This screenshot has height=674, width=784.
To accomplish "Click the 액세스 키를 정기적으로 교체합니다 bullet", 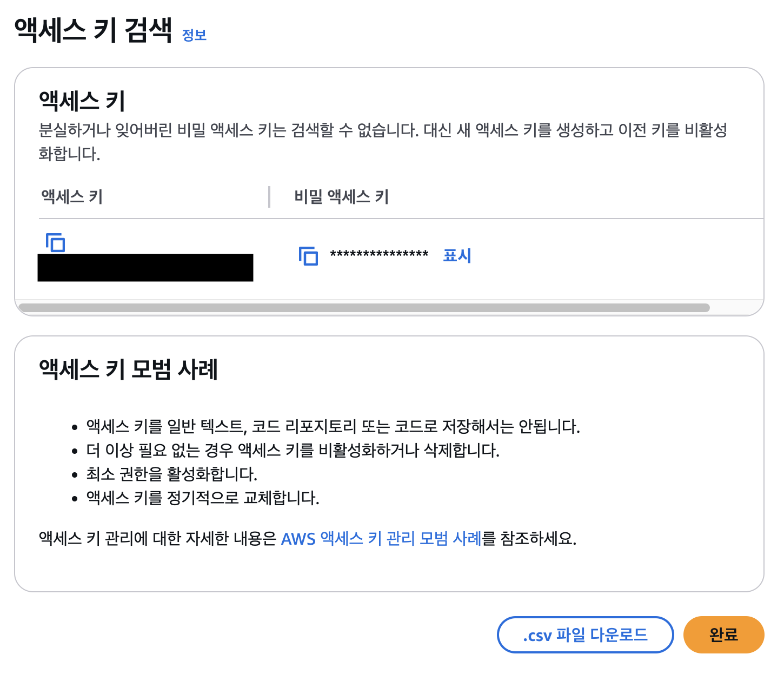I will [x=203, y=498].
